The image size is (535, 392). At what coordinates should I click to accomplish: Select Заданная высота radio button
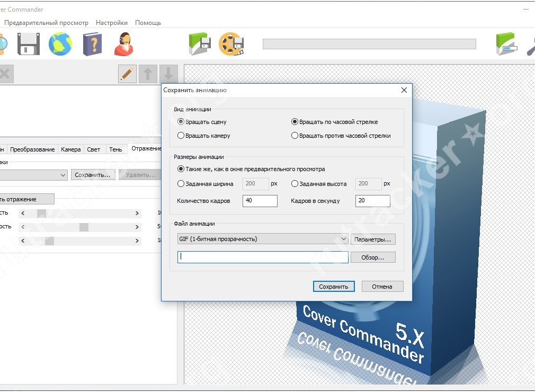point(295,183)
